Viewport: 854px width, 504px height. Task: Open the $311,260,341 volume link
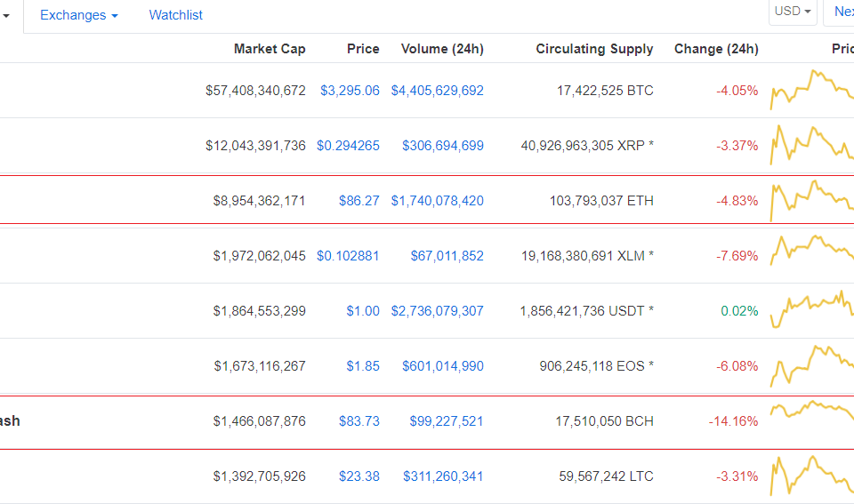click(443, 476)
